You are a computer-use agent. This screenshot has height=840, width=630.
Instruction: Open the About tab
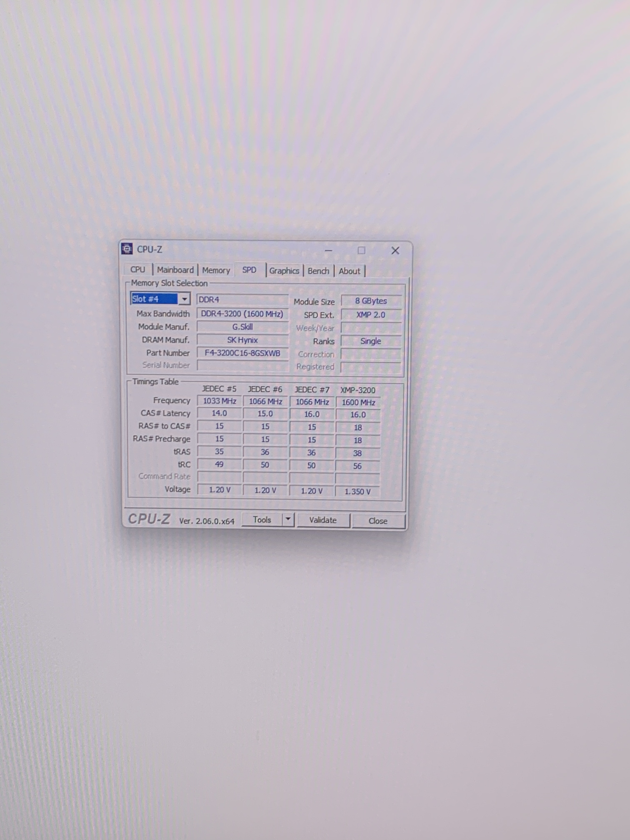pyautogui.click(x=349, y=271)
